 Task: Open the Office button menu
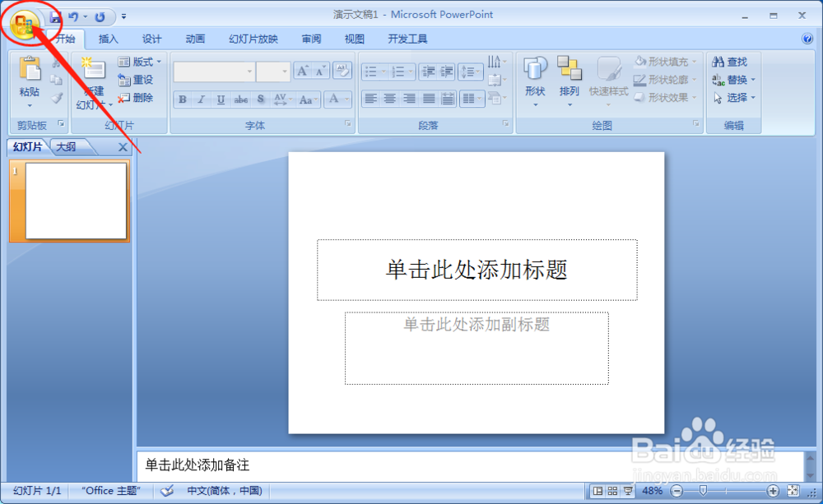[x=24, y=25]
